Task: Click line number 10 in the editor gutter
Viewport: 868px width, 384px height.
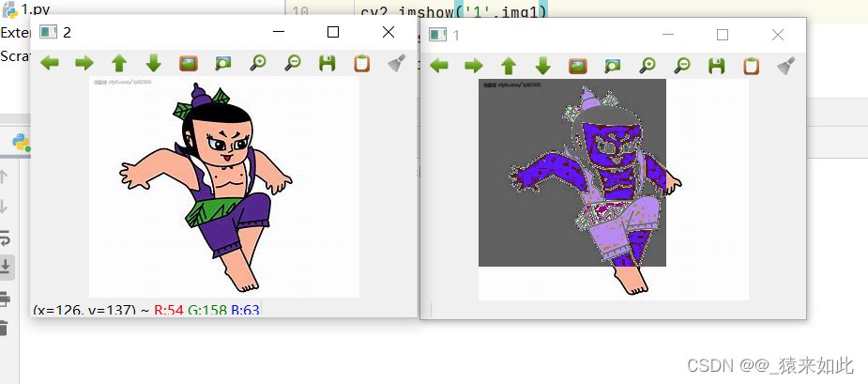Action: [299, 11]
